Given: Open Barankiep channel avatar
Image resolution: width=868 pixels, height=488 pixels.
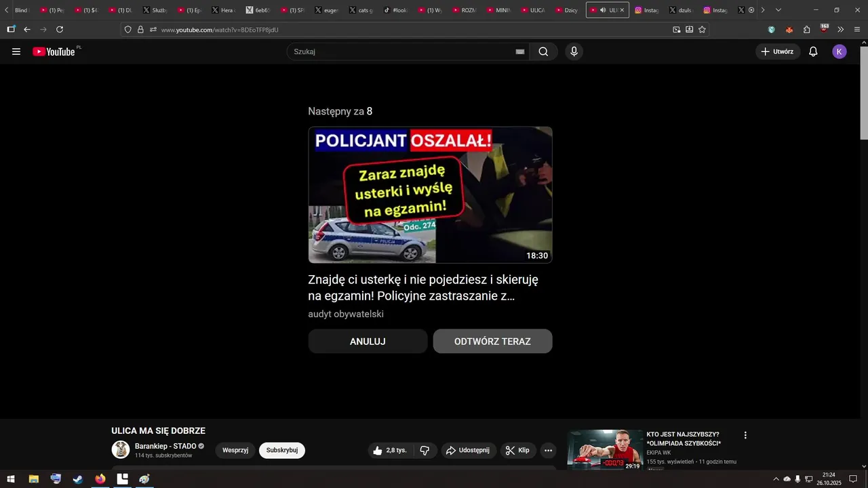Looking at the screenshot, I should click(x=120, y=449).
